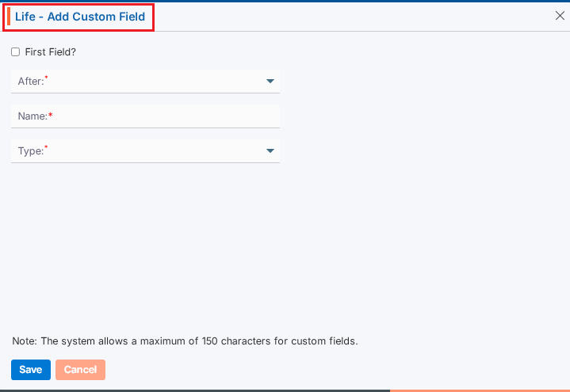
Task: Click the red asterisk next to Name
Action: (x=51, y=116)
